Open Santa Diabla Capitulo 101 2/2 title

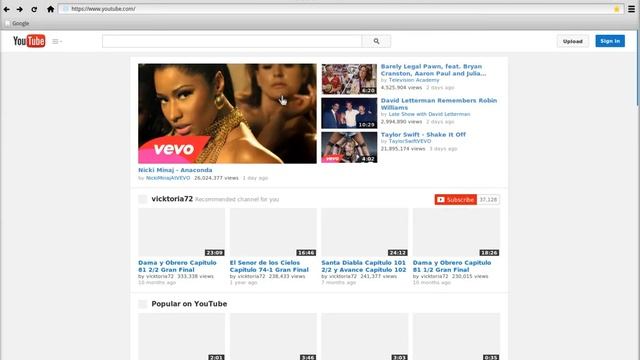click(x=364, y=266)
